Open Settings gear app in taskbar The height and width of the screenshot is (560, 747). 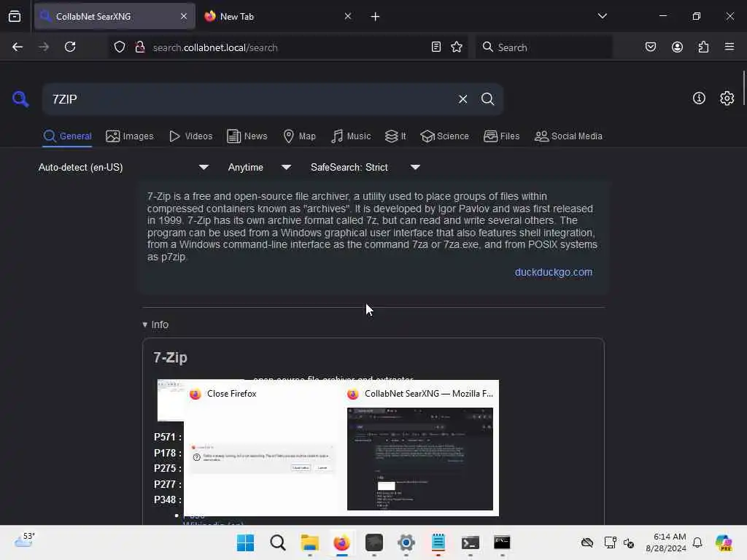(406, 542)
